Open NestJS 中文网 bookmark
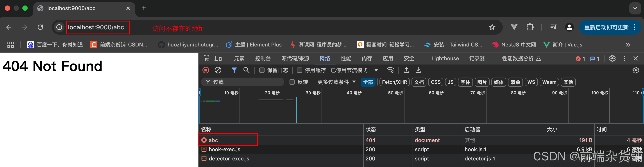Viewport: 644px width, 167px height. (514, 45)
